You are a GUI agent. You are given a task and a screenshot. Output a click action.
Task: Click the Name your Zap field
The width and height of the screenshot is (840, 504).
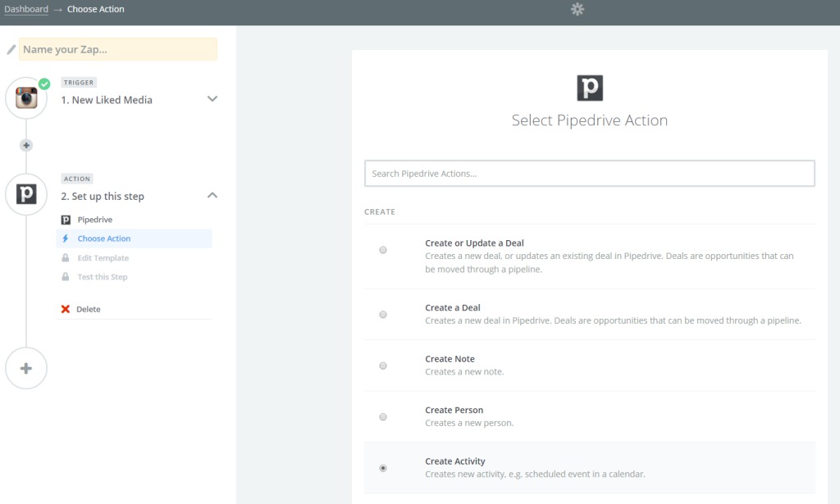click(118, 49)
